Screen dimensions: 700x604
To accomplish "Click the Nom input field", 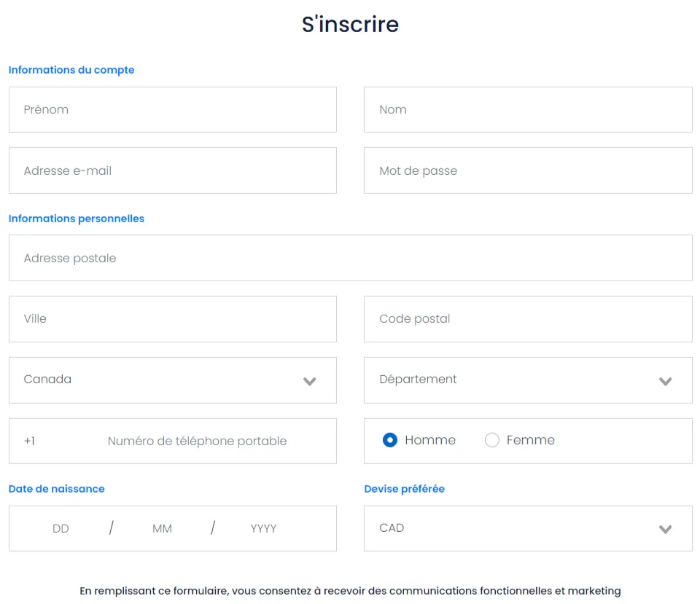I will click(x=528, y=110).
